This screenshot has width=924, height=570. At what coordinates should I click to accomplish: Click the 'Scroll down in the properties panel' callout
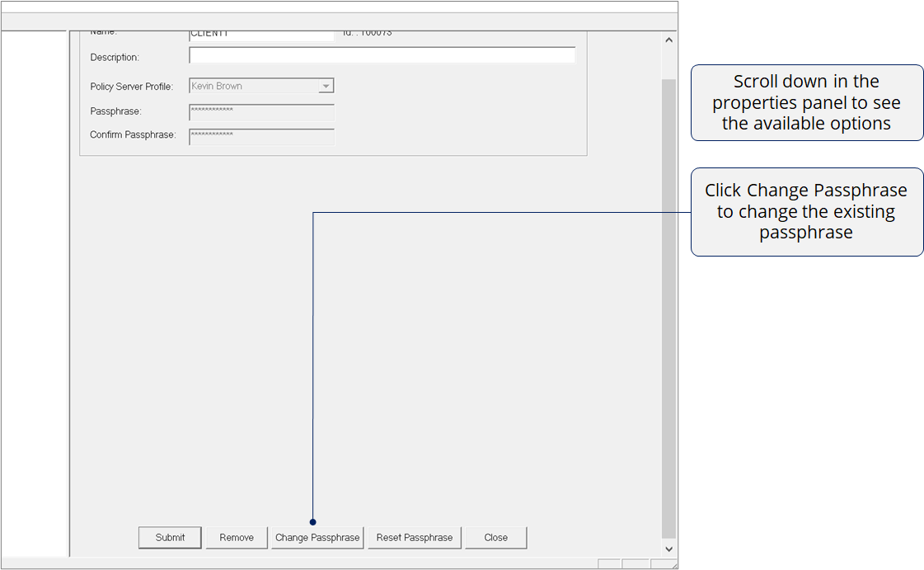[806, 103]
